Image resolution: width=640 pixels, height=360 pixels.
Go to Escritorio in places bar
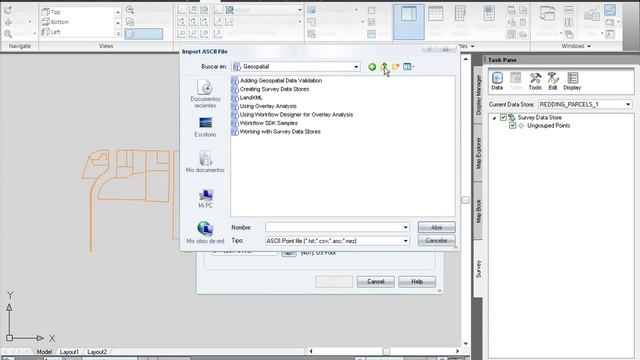[x=205, y=127]
